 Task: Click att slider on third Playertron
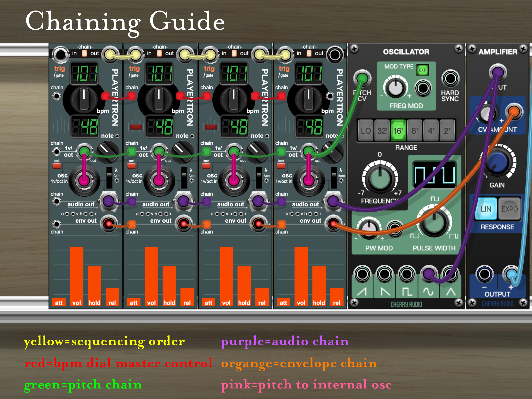click(x=208, y=302)
